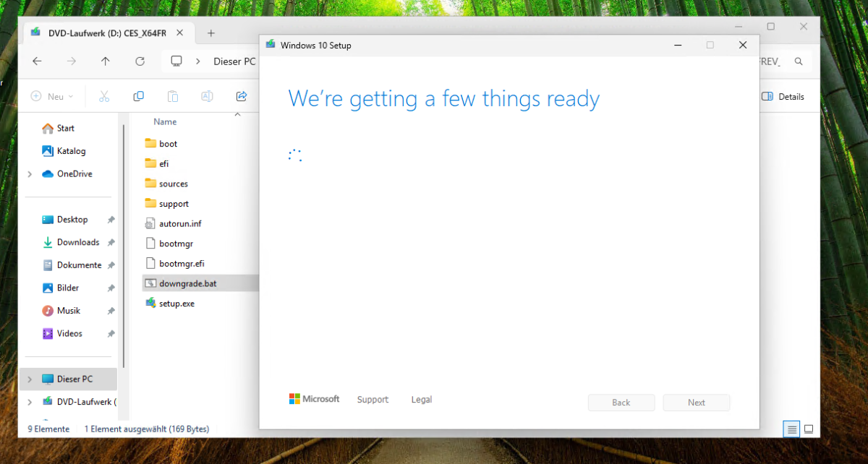Click Dieser PC in the address breadcrumb

[x=234, y=61]
